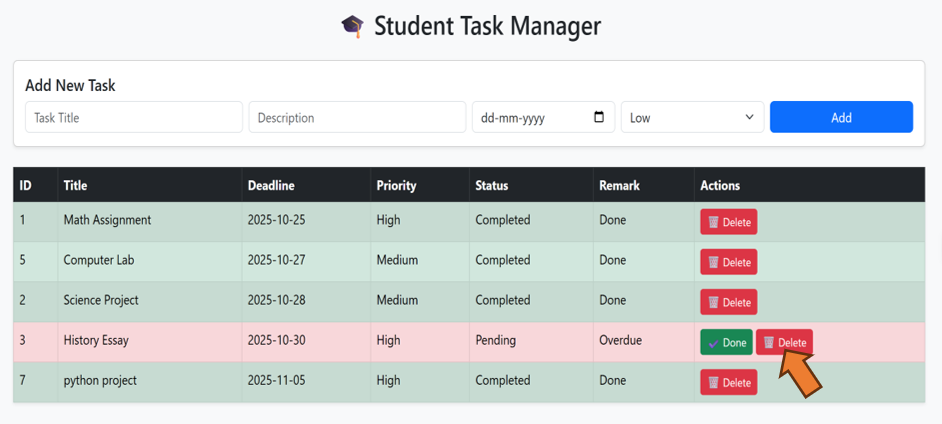The height and width of the screenshot is (424, 942).
Task: Click the 2025-10-25 deadline cell
Action: pos(306,220)
